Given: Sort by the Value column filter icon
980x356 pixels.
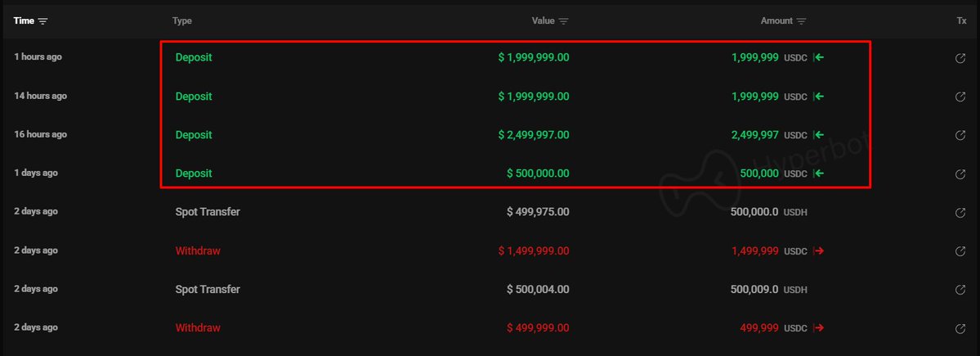Looking at the screenshot, I should (564, 21).
